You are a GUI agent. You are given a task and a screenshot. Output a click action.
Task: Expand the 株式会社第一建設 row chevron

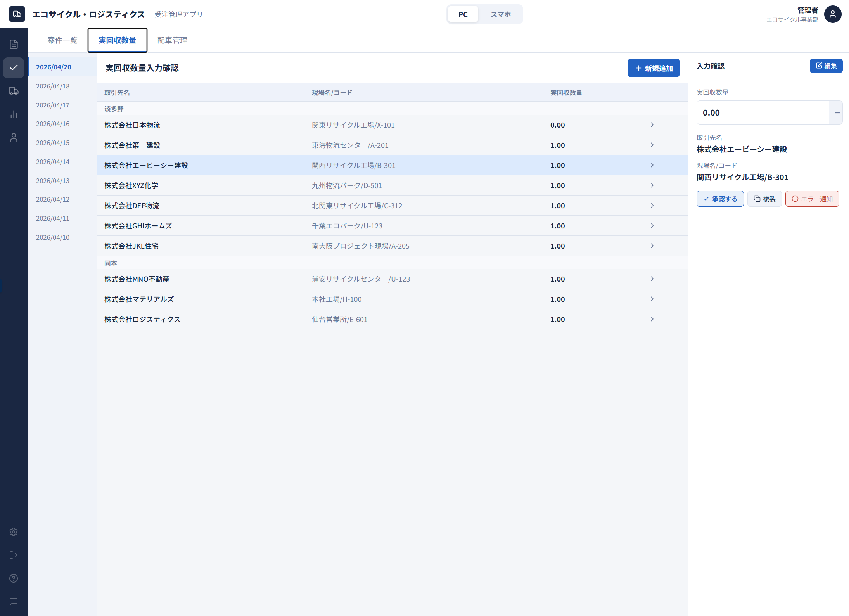pos(652,145)
